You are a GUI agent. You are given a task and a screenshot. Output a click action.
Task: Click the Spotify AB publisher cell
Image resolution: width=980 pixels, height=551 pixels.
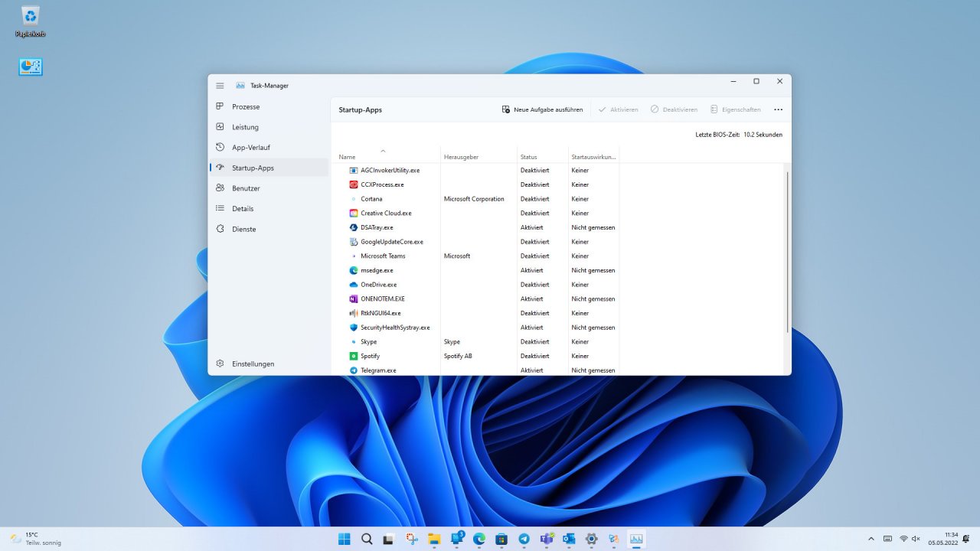[x=458, y=356]
